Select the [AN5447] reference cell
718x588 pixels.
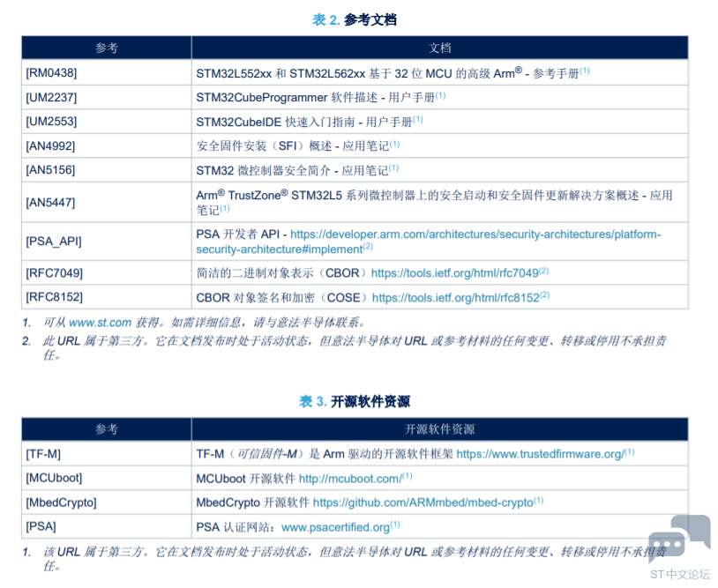[106, 202]
